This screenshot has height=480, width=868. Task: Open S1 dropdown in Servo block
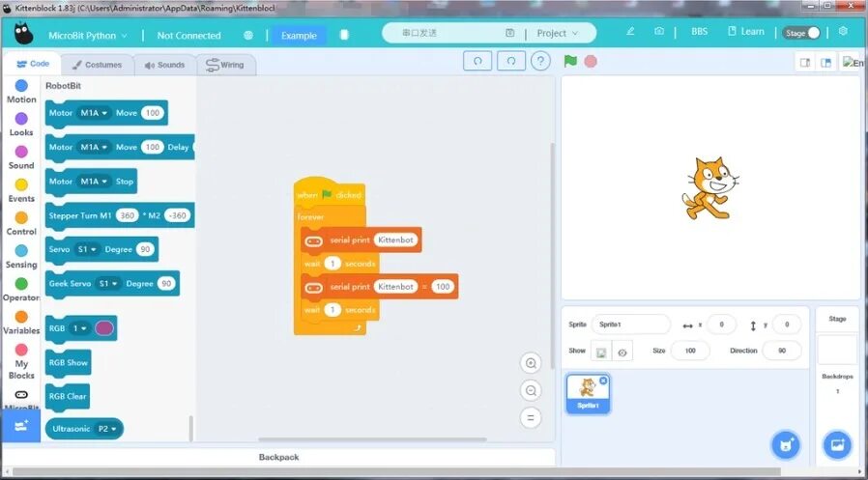(x=87, y=249)
